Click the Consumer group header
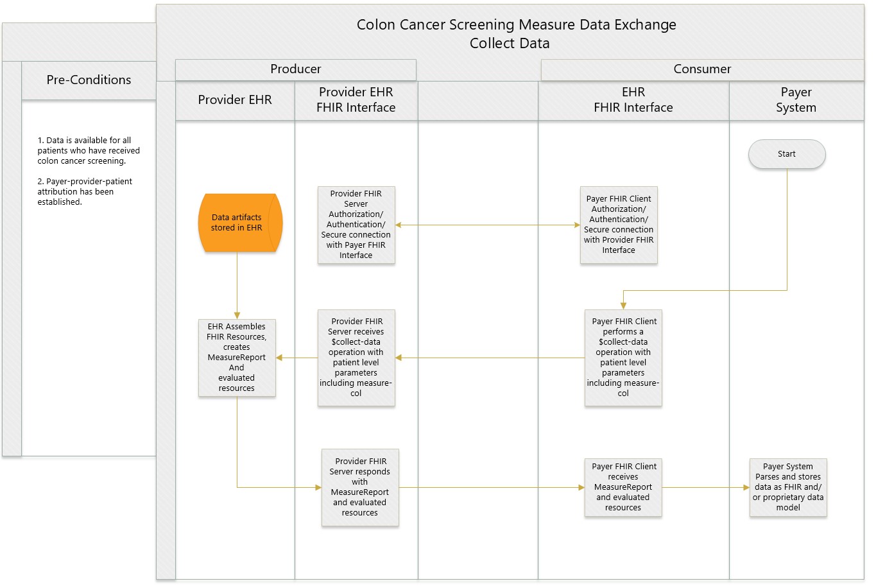This screenshot has width=876, height=588. pos(702,69)
